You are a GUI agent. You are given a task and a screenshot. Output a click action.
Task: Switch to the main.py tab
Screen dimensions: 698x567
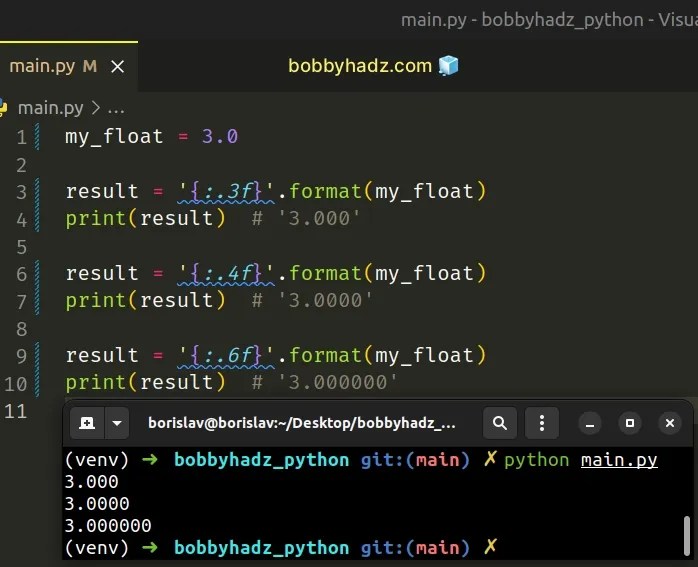(69, 67)
